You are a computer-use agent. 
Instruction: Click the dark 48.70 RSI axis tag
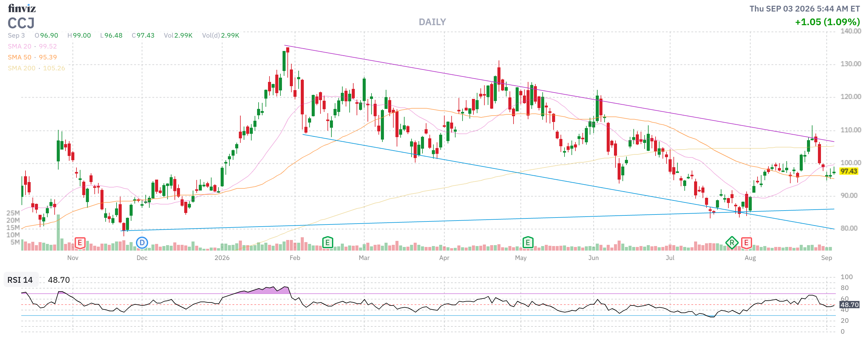coord(849,305)
